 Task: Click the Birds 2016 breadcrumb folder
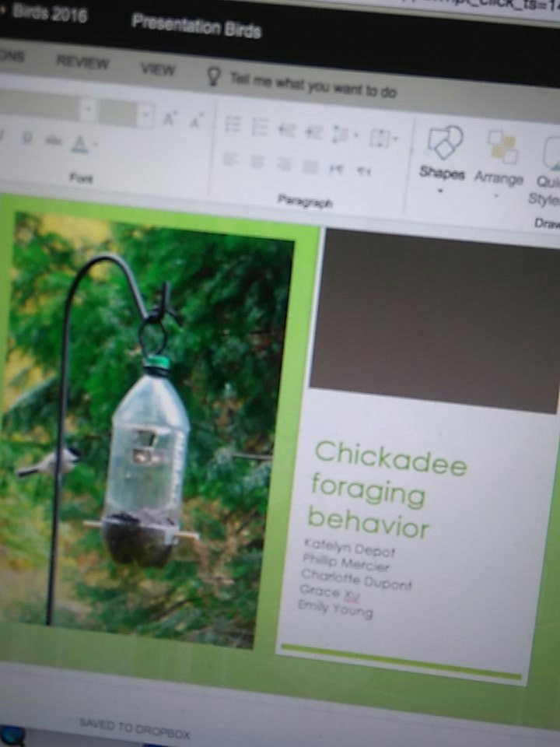[50, 13]
